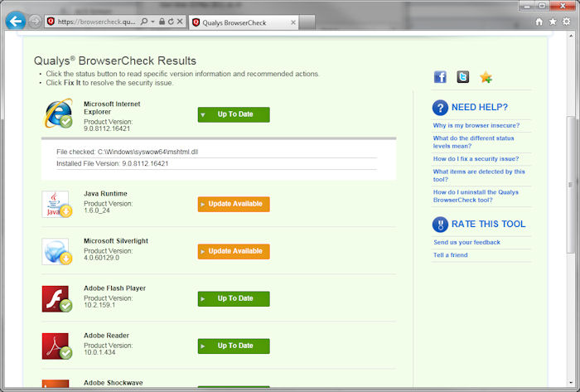Expand Java Runtime Update Available button
This screenshot has width=580, height=392.
pos(234,204)
